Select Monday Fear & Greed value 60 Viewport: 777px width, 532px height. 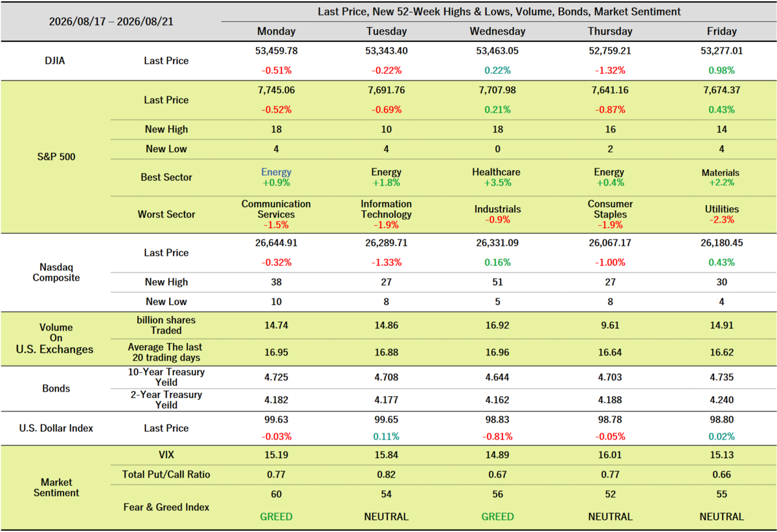coord(276,494)
